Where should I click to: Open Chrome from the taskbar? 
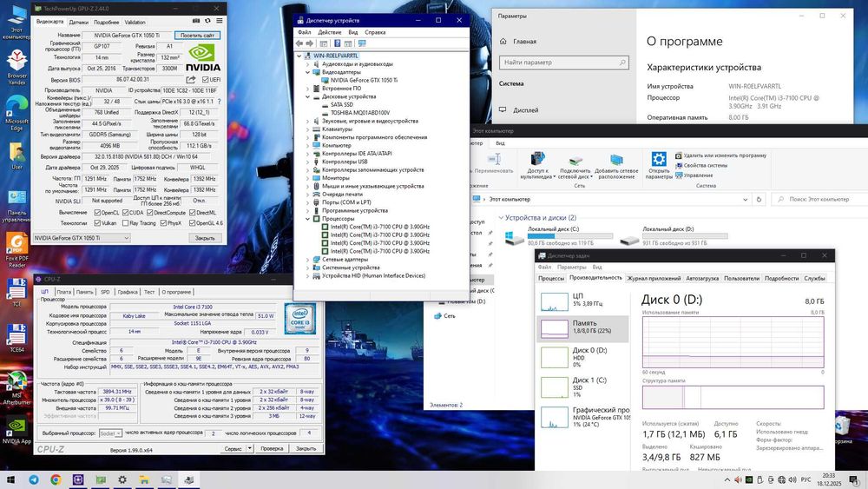coord(56,479)
